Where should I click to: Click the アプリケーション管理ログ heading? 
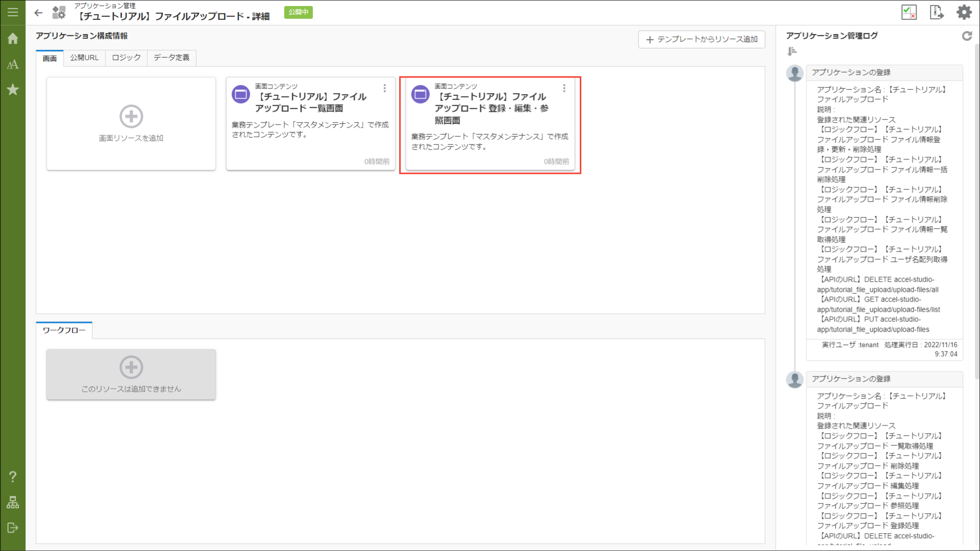tap(832, 36)
